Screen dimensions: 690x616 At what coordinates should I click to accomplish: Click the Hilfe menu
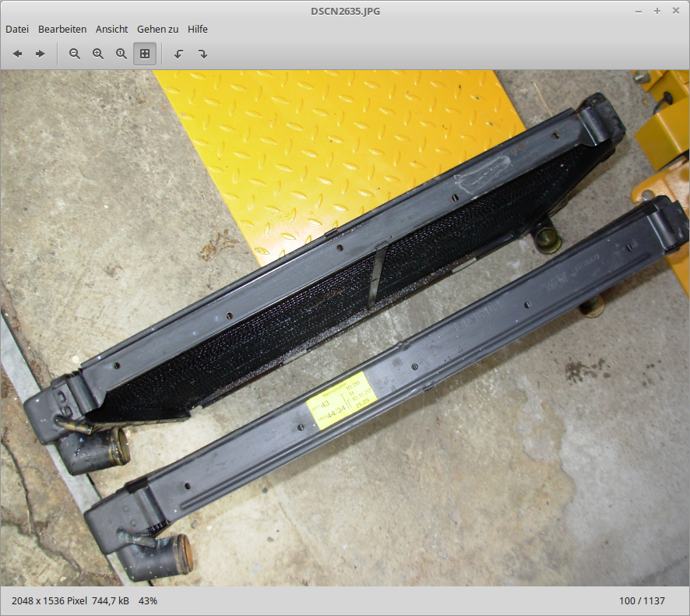[x=198, y=29]
